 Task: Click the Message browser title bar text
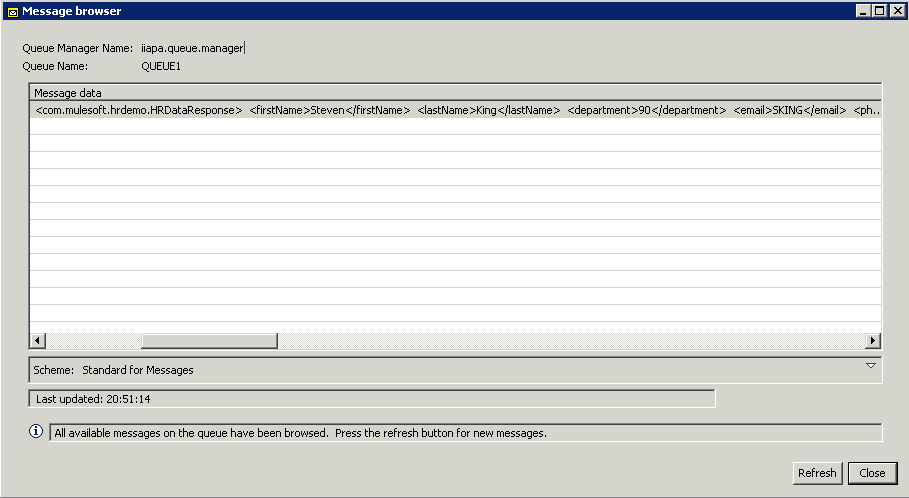(72, 11)
